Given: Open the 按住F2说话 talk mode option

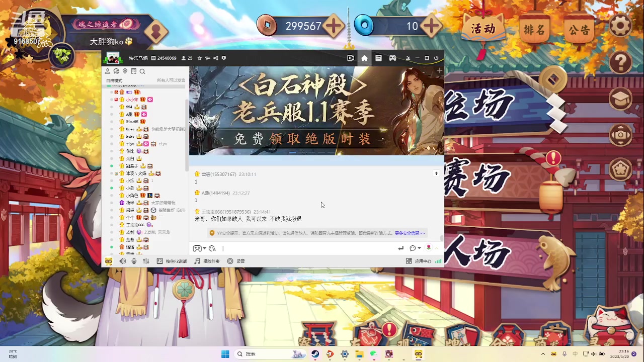Looking at the screenshot, I should tap(172, 261).
